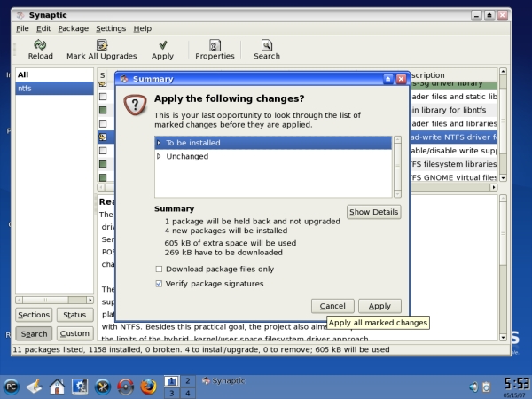The height and width of the screenshot is (399, 532).
Task: Click the S column header
Action: [103, 75]
